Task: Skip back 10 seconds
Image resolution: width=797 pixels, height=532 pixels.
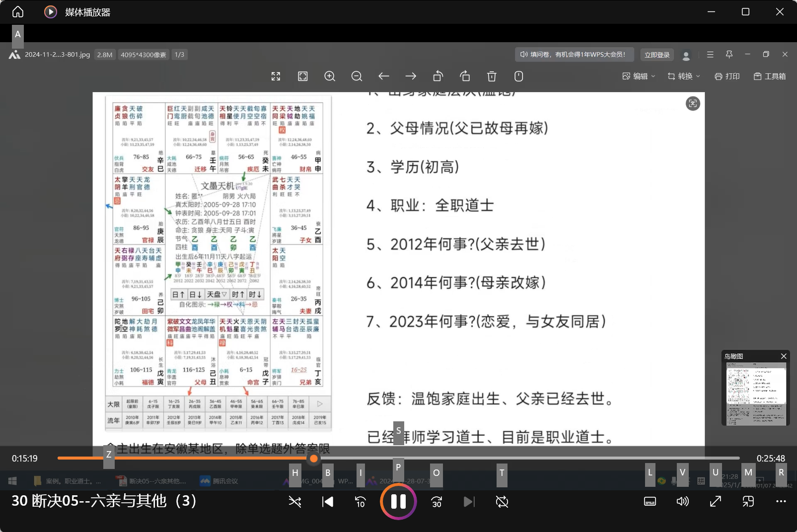Action: tap(361, 502)
